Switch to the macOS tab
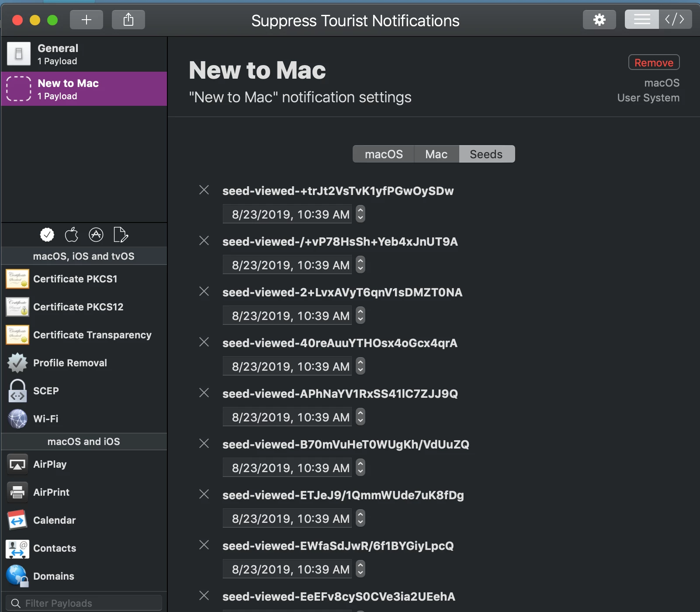 tap(384, 154)
